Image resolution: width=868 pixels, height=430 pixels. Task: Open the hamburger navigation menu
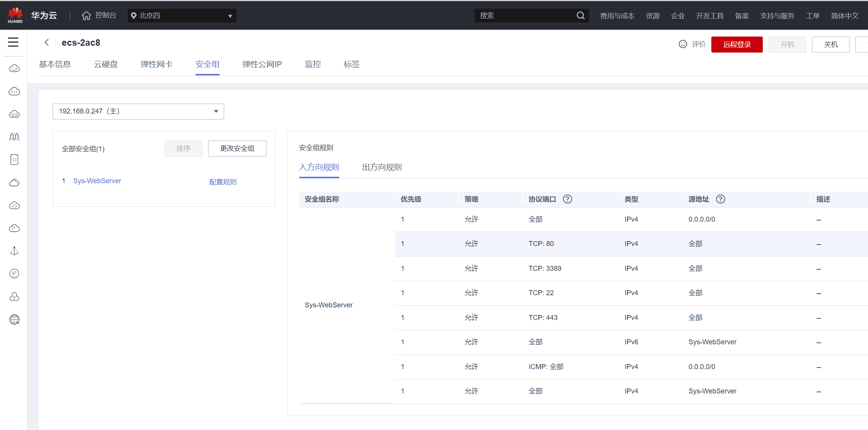(13, 42)
